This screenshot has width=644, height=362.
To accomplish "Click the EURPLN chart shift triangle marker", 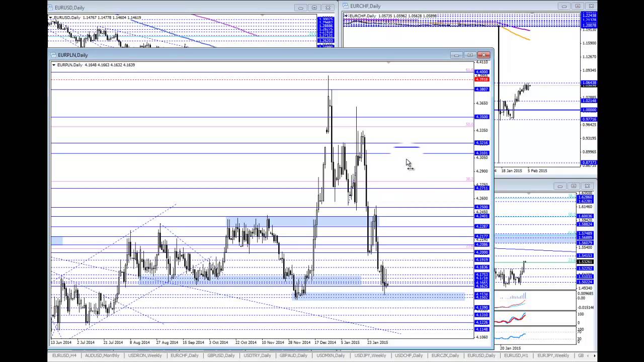I will click(x=388, y=62).
